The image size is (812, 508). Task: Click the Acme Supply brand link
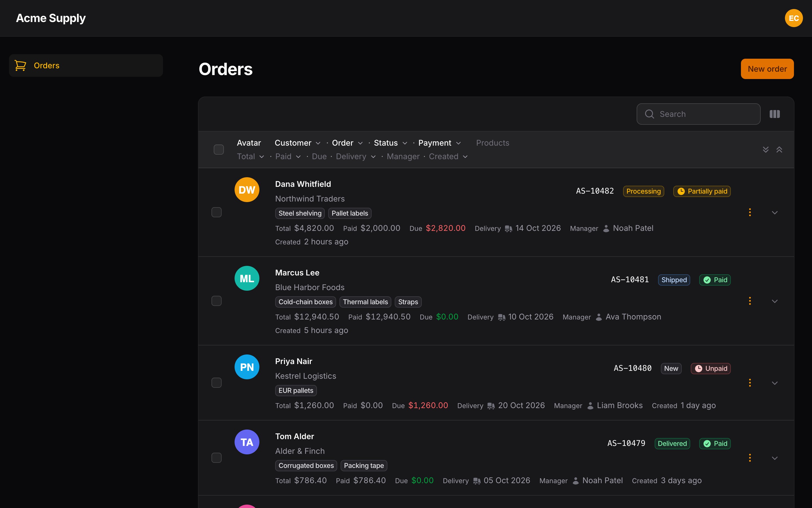point(51,18)
